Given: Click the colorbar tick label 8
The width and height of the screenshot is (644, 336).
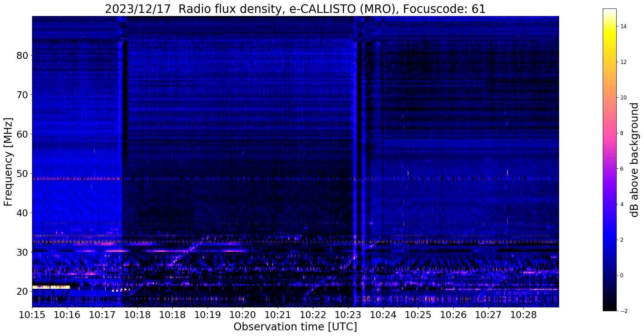Looking at the screenshot, I should click(621, 133).
